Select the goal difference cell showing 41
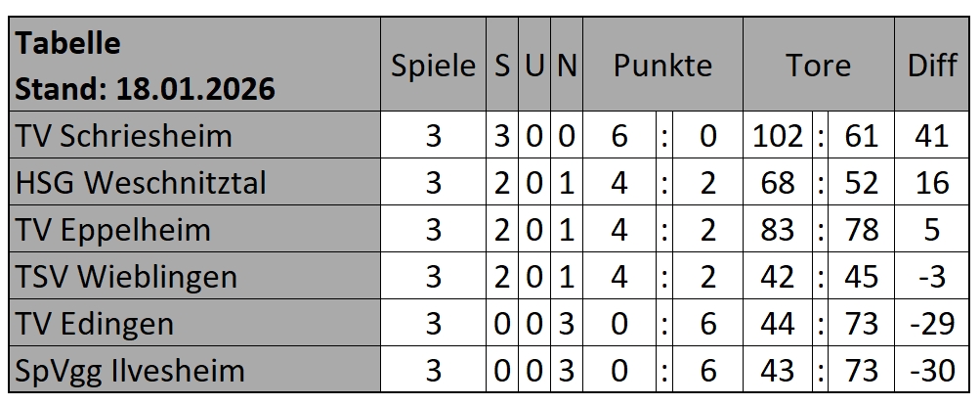The width and height of the screenshot is (980, 405). pos(932,135)
